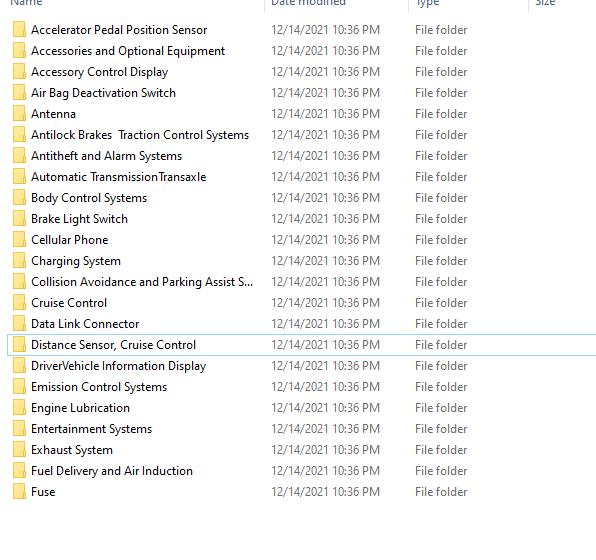Select Entertainment Systems folder name
This screenshot has width=596, height=560.
tap(91, 428)
